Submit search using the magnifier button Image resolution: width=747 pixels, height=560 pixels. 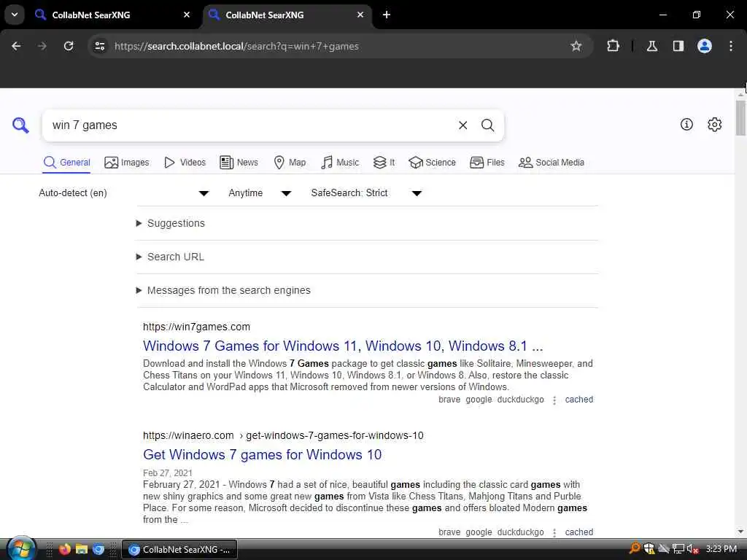487,125
